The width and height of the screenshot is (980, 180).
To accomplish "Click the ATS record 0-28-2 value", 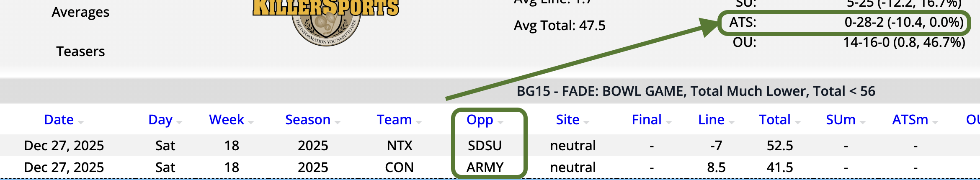I will pyautogui.click(x=904, y=22).
